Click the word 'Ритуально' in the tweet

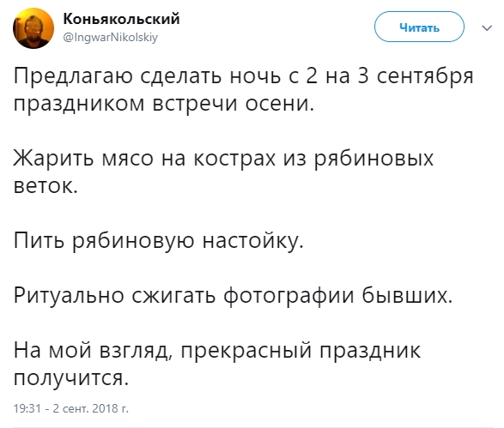point(69,295)
